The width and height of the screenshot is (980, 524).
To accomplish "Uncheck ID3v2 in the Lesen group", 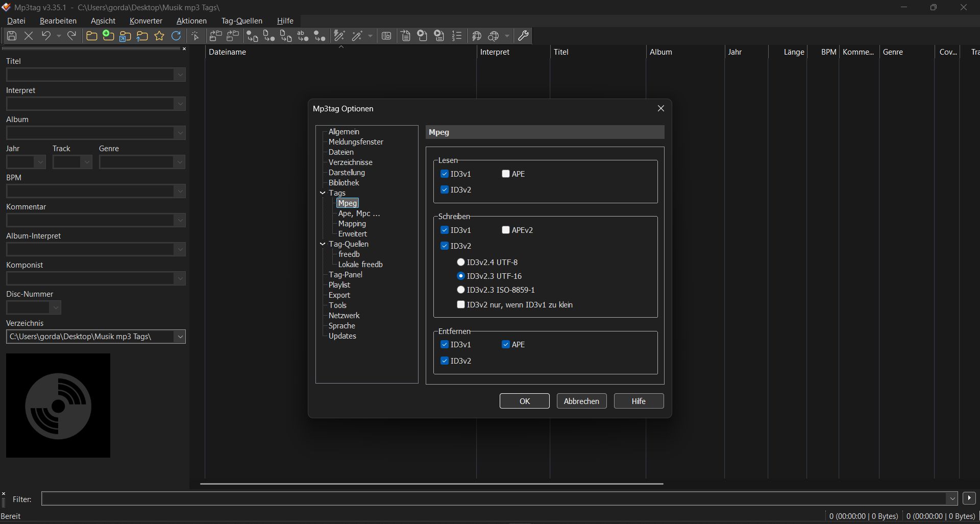I will [x=445, y=190].
